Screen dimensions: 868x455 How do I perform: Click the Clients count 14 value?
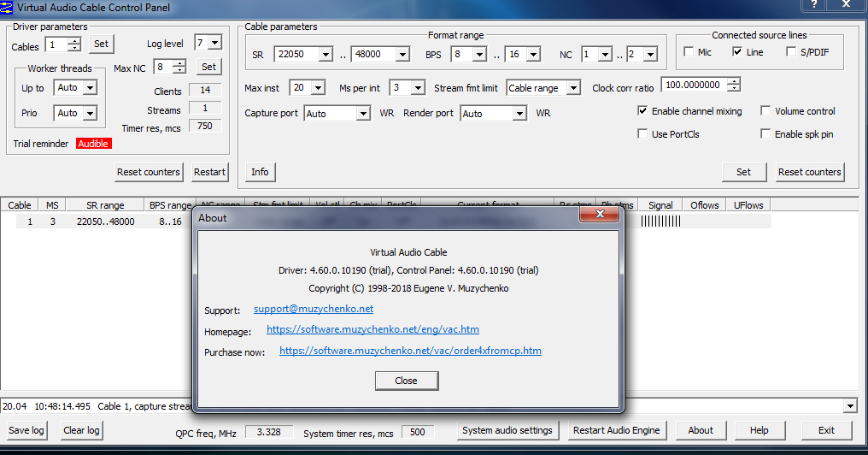click(x=205, y=90)
